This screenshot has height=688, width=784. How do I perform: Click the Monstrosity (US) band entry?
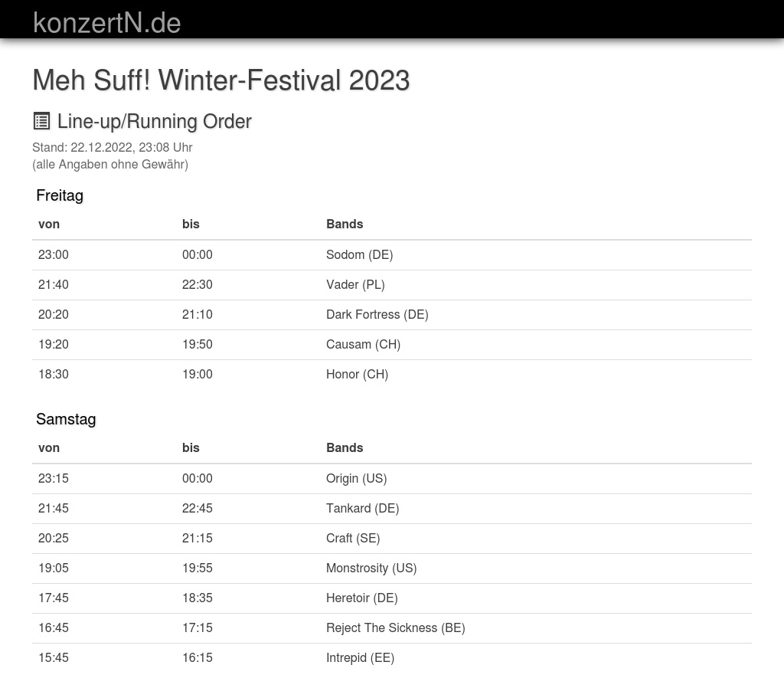371,568
